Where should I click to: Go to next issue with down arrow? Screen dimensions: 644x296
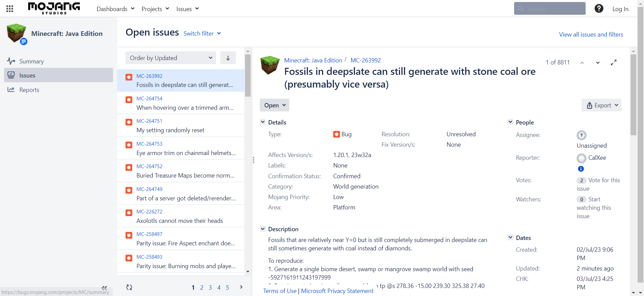point(598,63)
